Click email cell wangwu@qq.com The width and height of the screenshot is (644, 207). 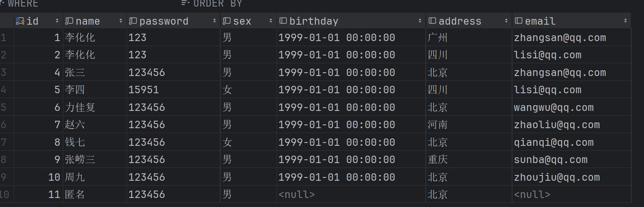(571, 107)
